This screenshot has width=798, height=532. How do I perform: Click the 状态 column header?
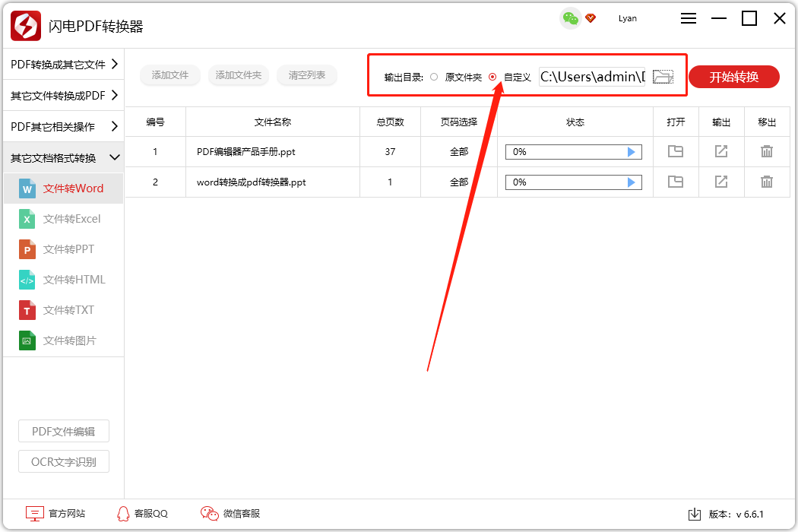575,122
